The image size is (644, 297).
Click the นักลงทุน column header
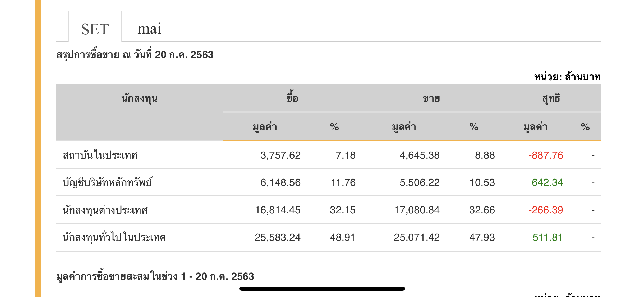click(139, 98)
